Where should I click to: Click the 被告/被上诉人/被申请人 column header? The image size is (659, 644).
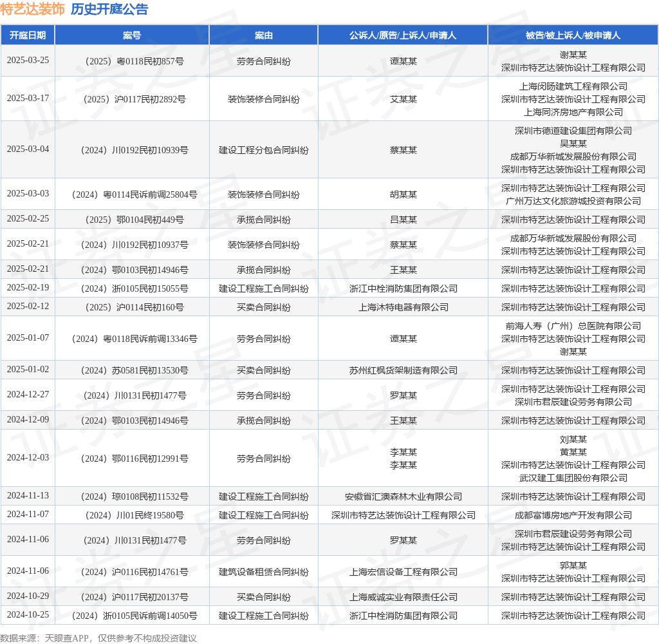(573, 35)
